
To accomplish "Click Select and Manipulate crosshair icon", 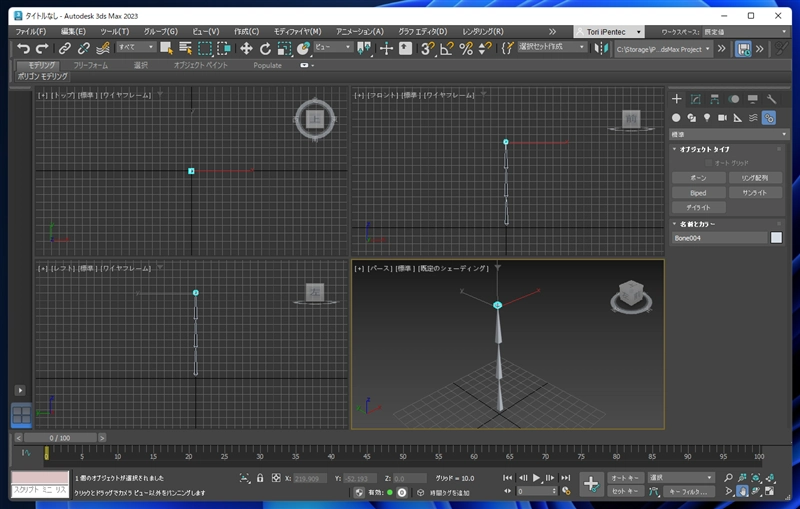I will (x=386, y=48).
